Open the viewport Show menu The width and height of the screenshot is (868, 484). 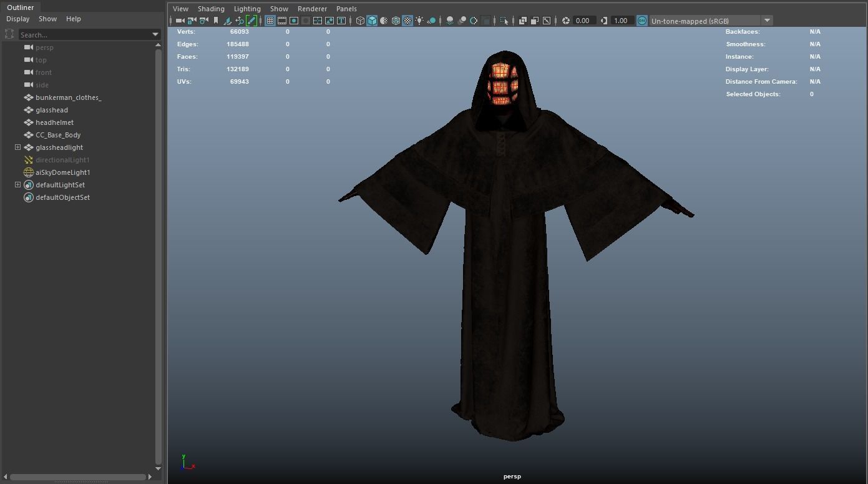point(279,9)
